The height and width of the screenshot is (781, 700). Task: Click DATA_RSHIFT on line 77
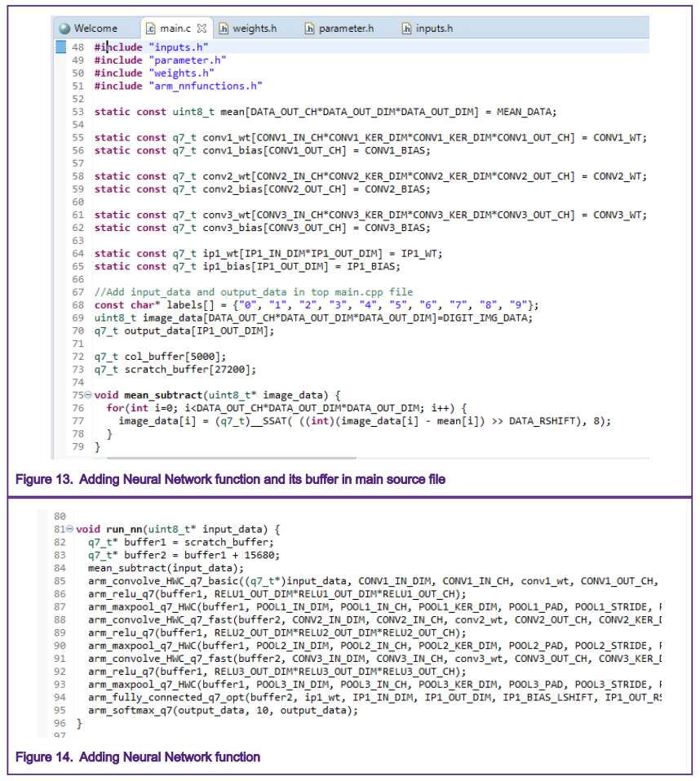coord(542,421)
